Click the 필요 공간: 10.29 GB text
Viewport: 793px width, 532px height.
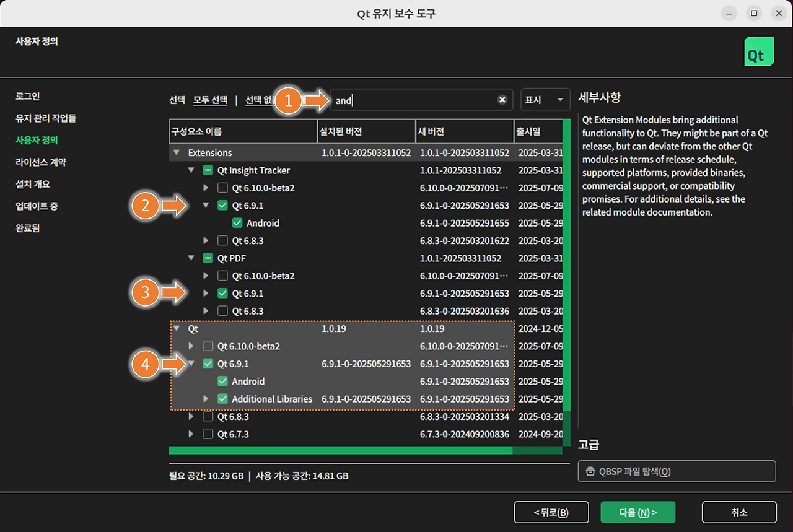point(206,476)
